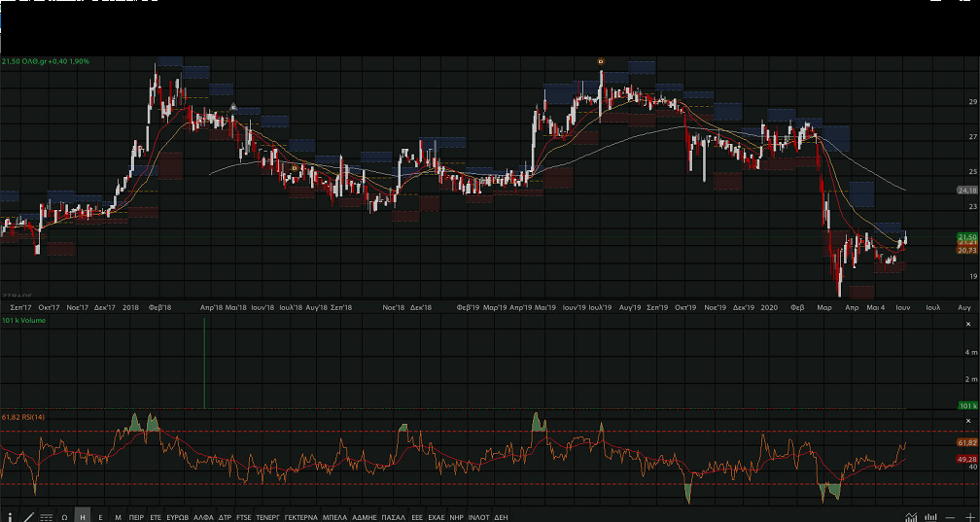The image size is (980, 522).
Task: Click the bar chart type icon
Action: pos(931,516)
